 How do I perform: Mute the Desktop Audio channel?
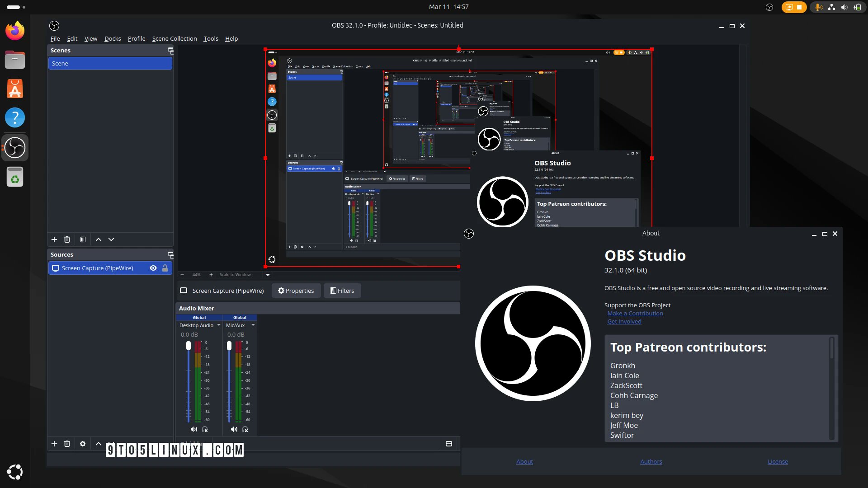(193, 429)
